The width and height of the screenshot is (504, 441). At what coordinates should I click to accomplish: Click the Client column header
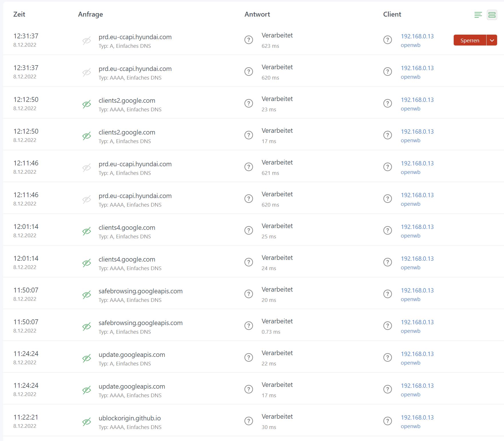point(392,14)
